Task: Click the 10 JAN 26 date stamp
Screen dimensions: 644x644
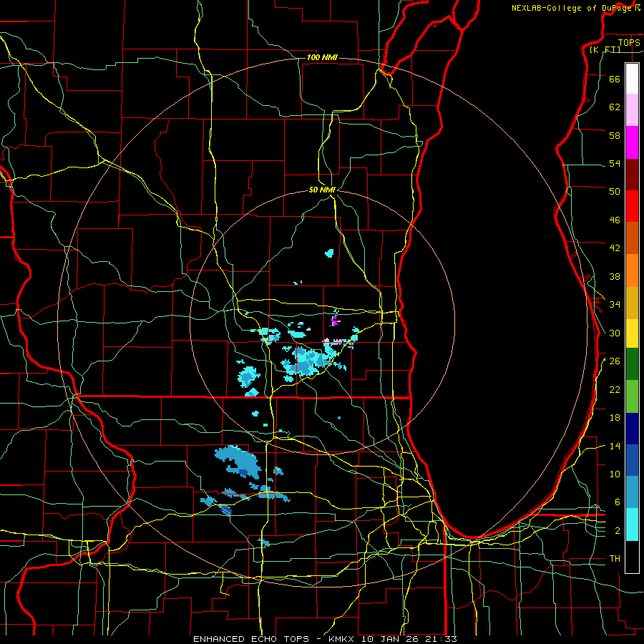Action: point(392,639)
